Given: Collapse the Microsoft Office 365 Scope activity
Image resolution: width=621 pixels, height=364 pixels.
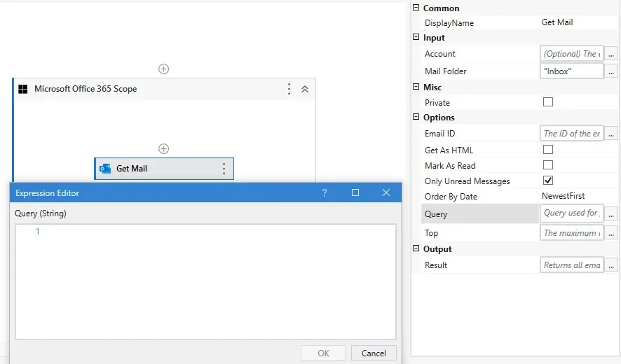Looking at the screenshot, I should tap(305, 89).
